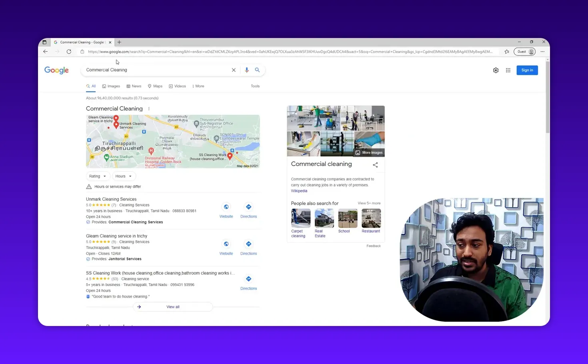
Task: Open quick settings via the gear icon
Action: point(496,70)
